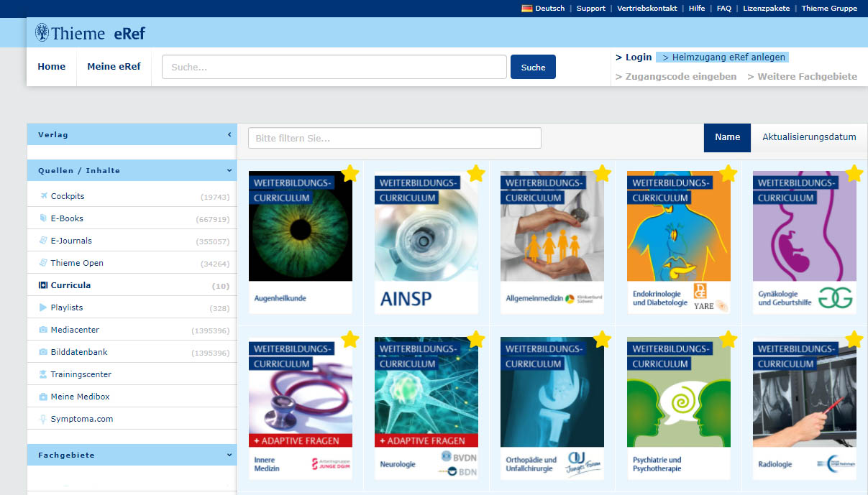Click the Thieme Open icon
The height and width of the screenshot is (495, 868).
pyautogui.click(x=43, y=263)
